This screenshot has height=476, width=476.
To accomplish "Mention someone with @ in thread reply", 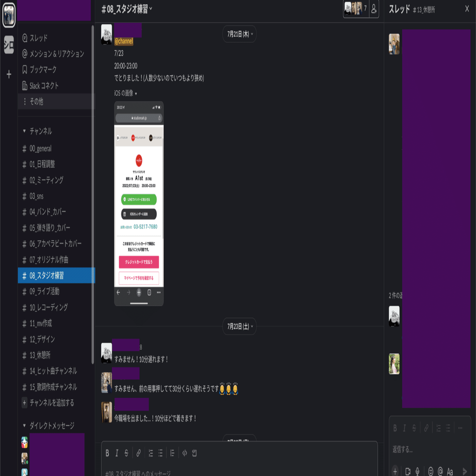I will 440,471.
